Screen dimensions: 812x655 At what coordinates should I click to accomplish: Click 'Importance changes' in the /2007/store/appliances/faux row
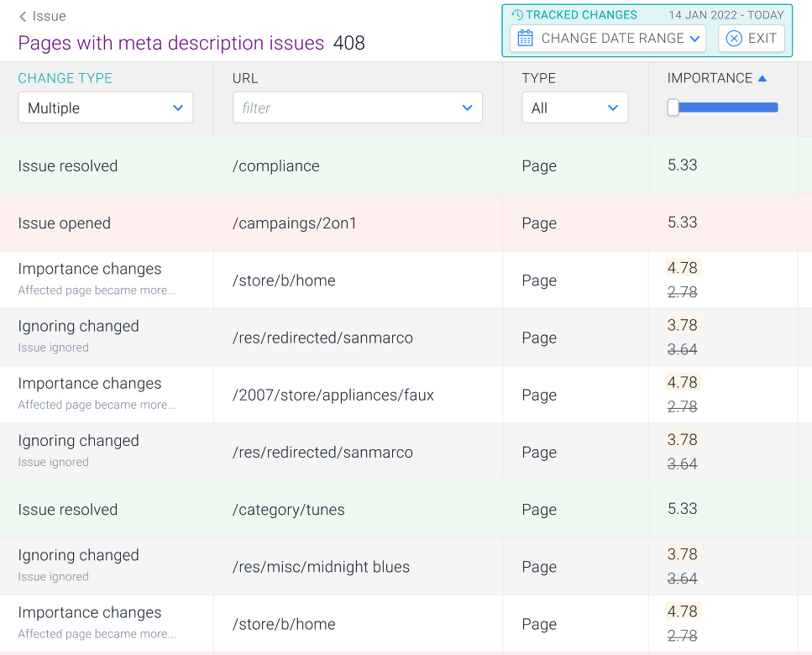point(90,383)
